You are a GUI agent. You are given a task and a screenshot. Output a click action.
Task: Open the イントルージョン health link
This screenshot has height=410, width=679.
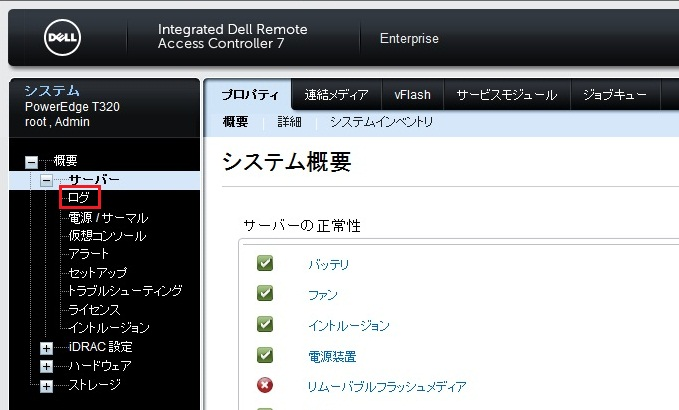click(349, 326)
